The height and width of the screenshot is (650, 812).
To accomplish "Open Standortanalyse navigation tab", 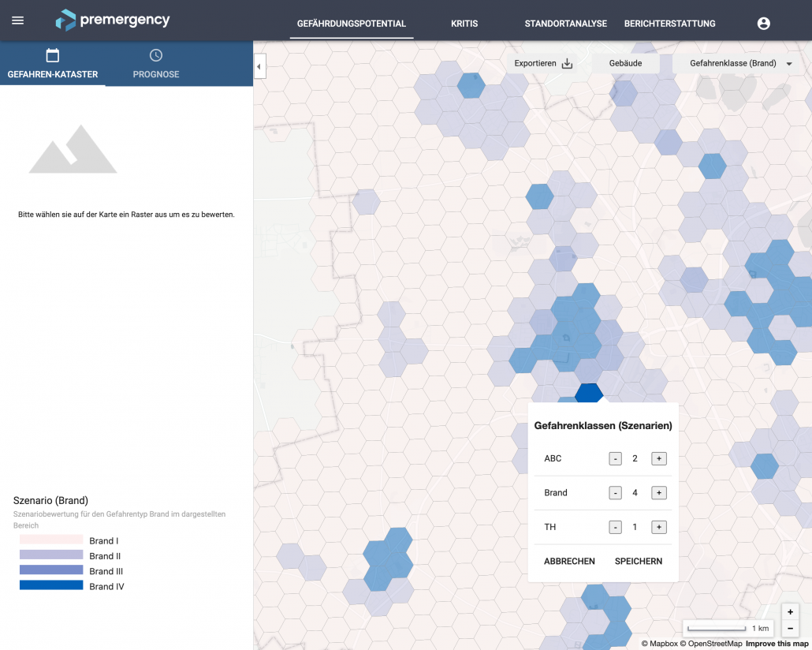I will [565, 24].
